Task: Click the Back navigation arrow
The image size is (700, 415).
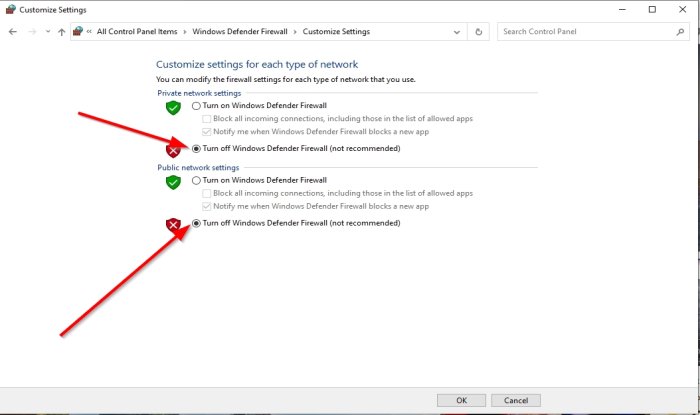Action: click(13, 32)
